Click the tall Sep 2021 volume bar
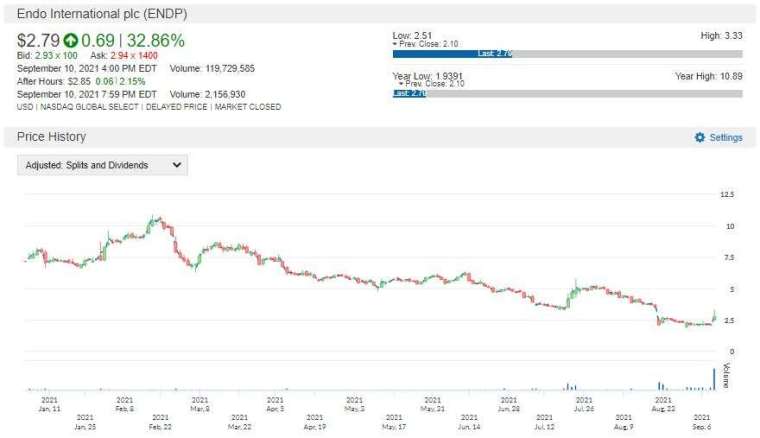 tap(713, 379)
